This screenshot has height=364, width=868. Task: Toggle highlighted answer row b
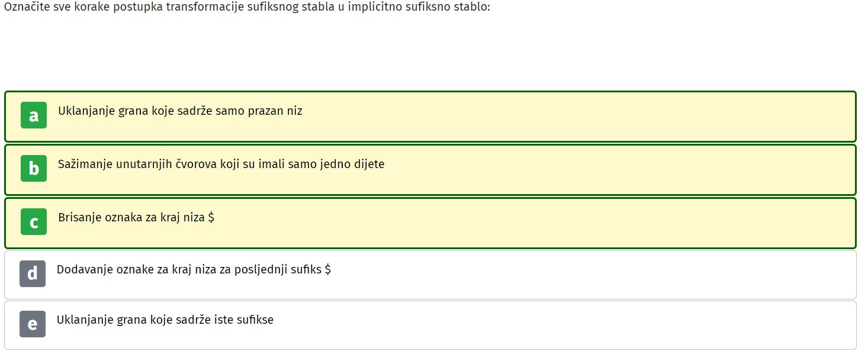tap(430, 170)
